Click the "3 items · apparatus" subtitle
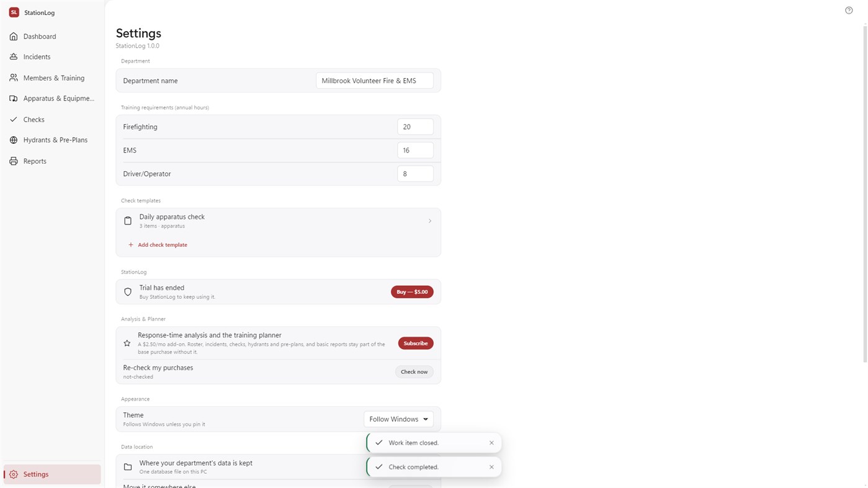The width and height of the screenshot is (868, 488). (162, 226)
